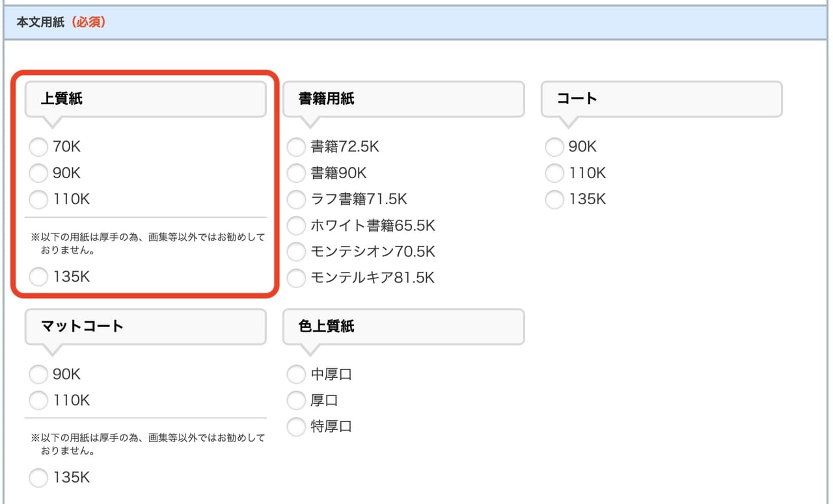Select モンテシオン70.5K paper type
Viewport: 833px width, 504px height.
pyautogui.click(x=296, y=252)
